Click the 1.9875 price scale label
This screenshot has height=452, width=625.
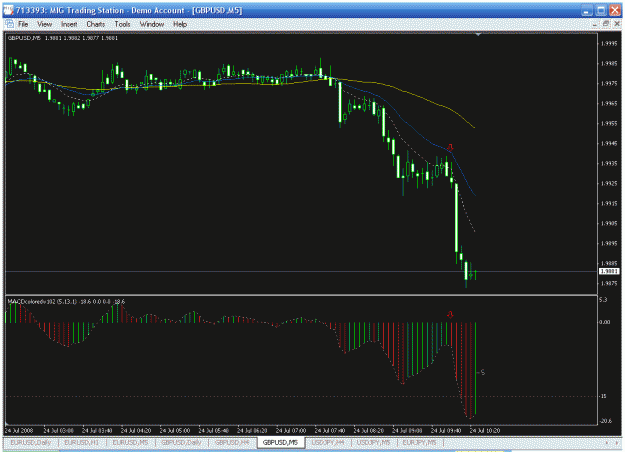point(609,283)
